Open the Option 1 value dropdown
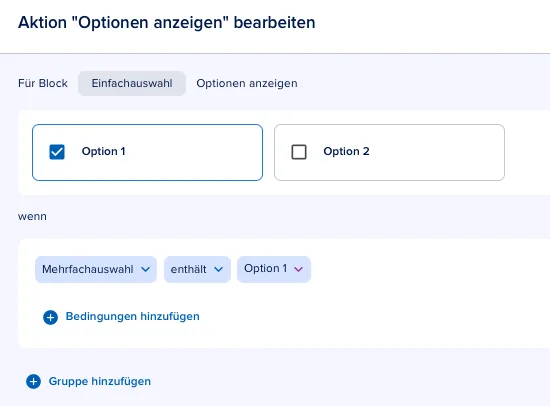 tap(274, 269)
